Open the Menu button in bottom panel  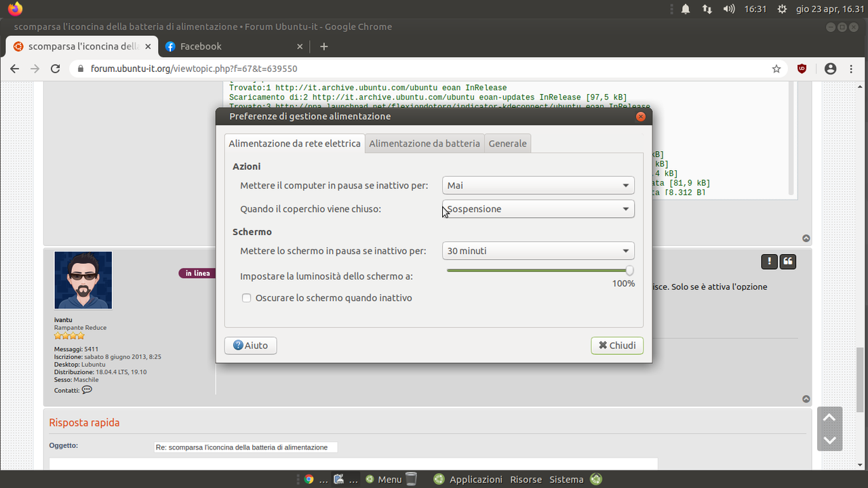click(383, 479)
